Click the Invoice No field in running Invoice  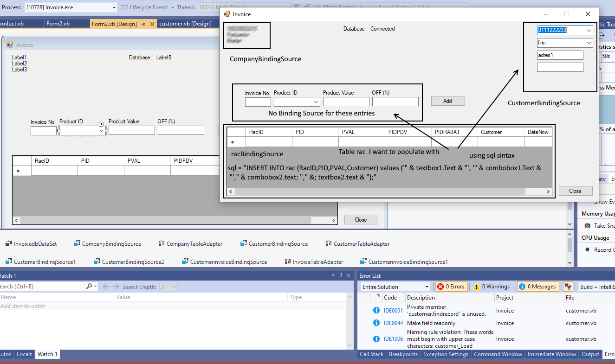point(258,102)
